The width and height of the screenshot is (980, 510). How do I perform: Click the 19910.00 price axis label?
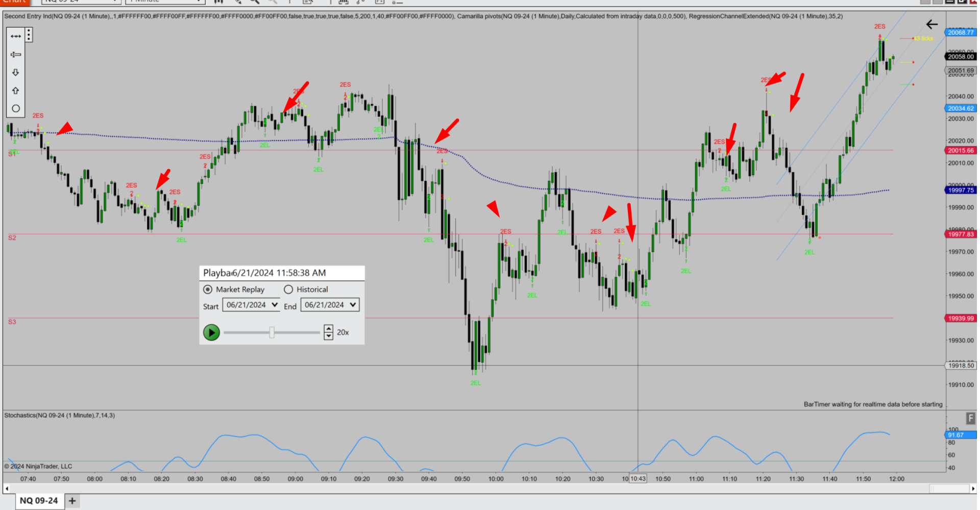(x=961, y=385)
